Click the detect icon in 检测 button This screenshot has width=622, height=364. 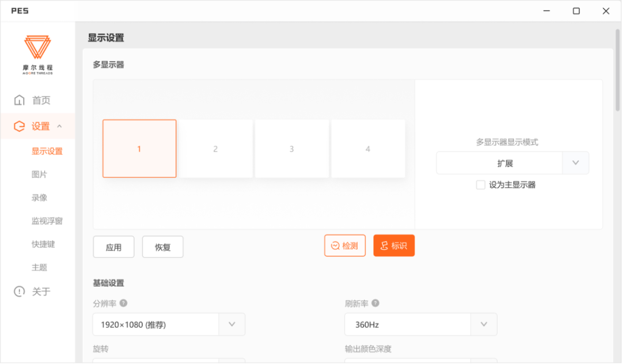point(335,246)
